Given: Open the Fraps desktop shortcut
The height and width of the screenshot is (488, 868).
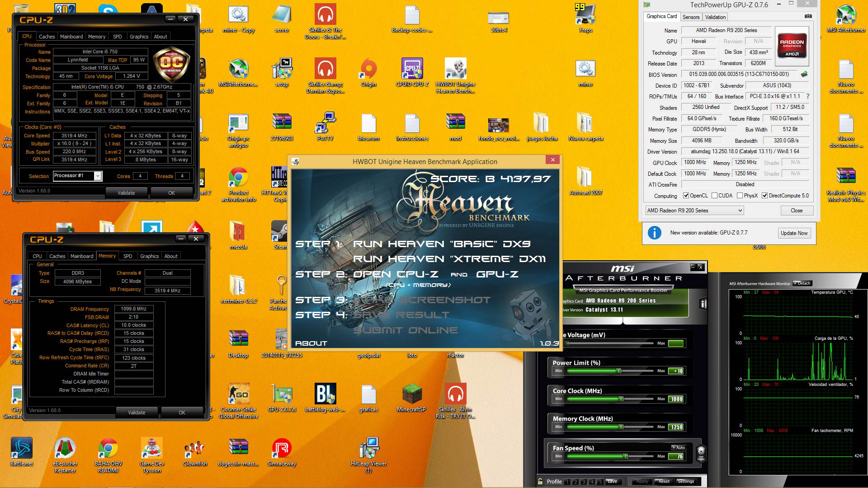Looking at the screenshot, I should pyautogui.click(x=585, y=19).
